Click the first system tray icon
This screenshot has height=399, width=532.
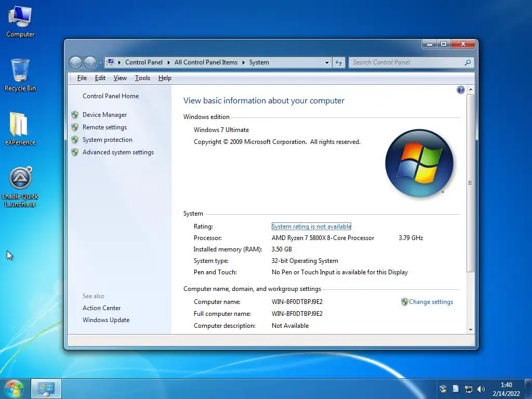443,389
